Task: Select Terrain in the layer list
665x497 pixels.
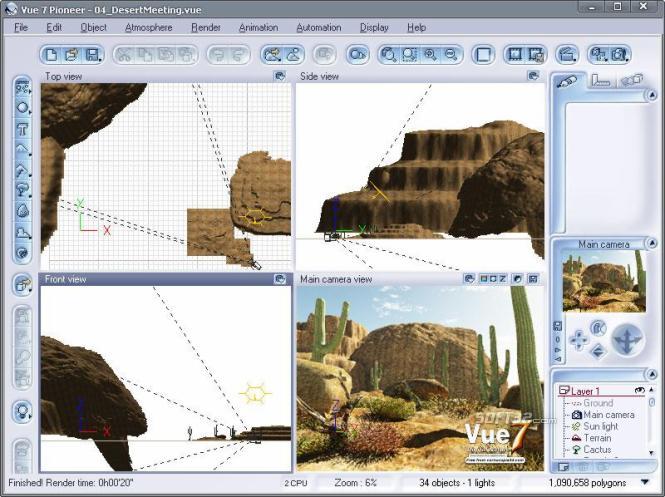Action: [x=597, y=438]
